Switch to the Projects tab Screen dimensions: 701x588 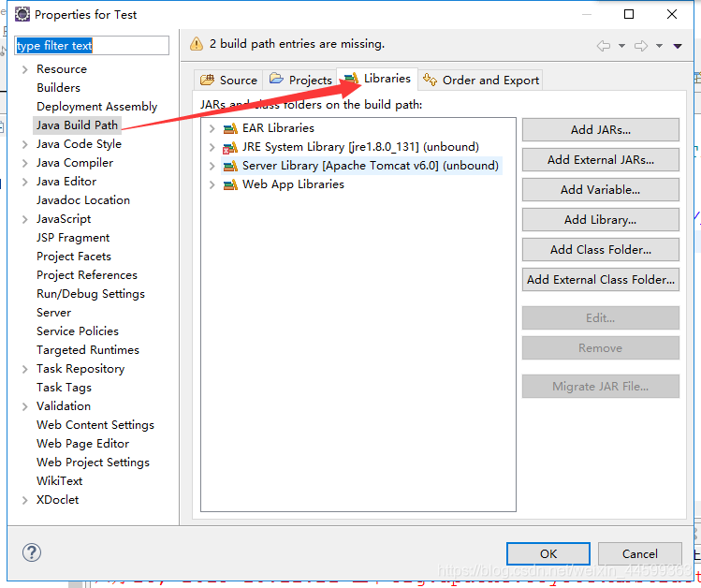300,80
